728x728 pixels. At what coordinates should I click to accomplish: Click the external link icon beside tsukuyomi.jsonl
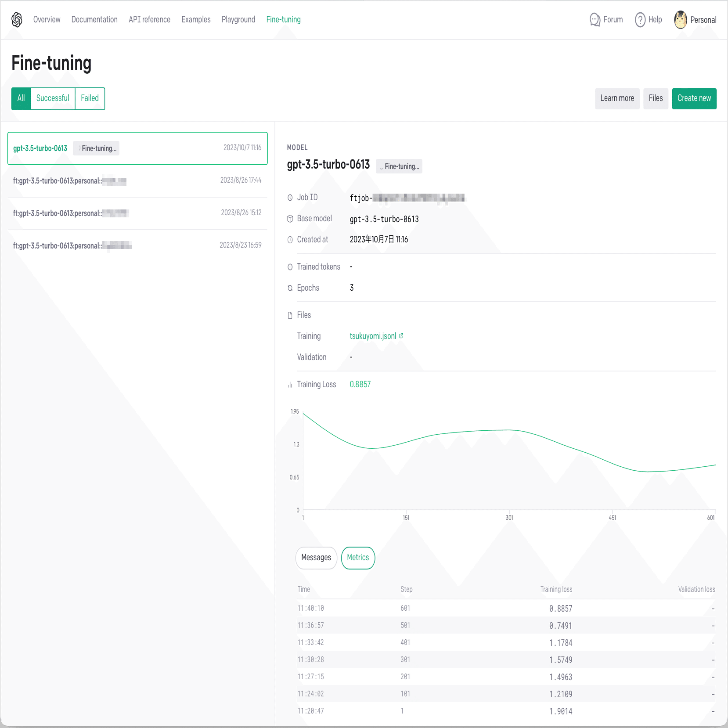401,336
